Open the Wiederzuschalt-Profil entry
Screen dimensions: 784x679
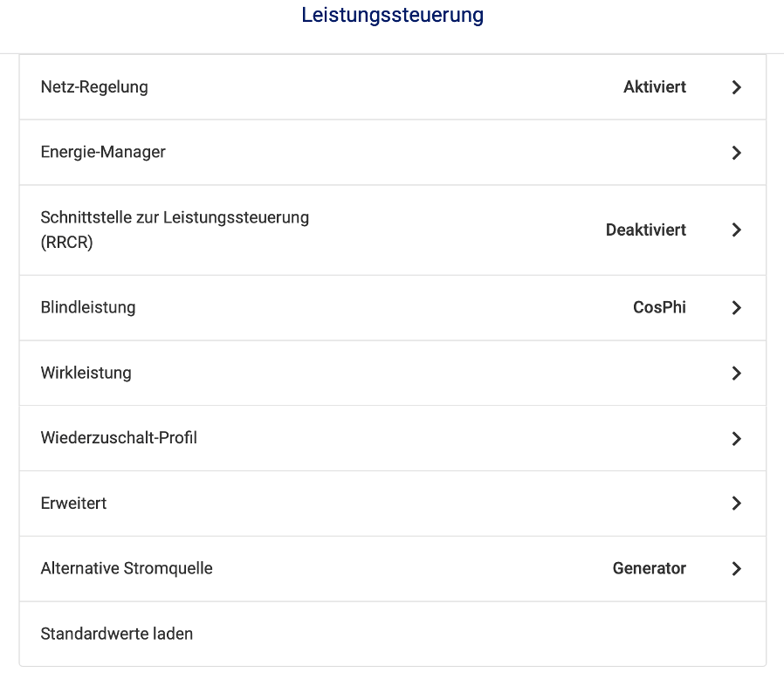[393, 438]
